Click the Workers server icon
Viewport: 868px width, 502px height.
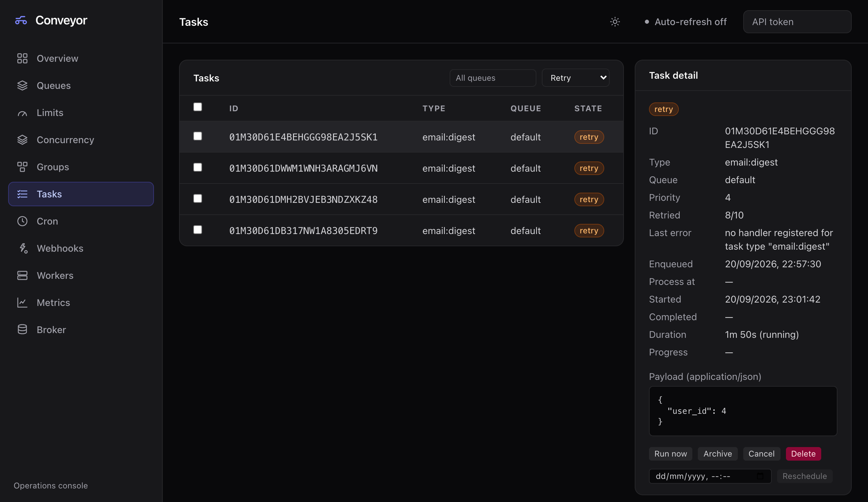[x=22, y=276]
